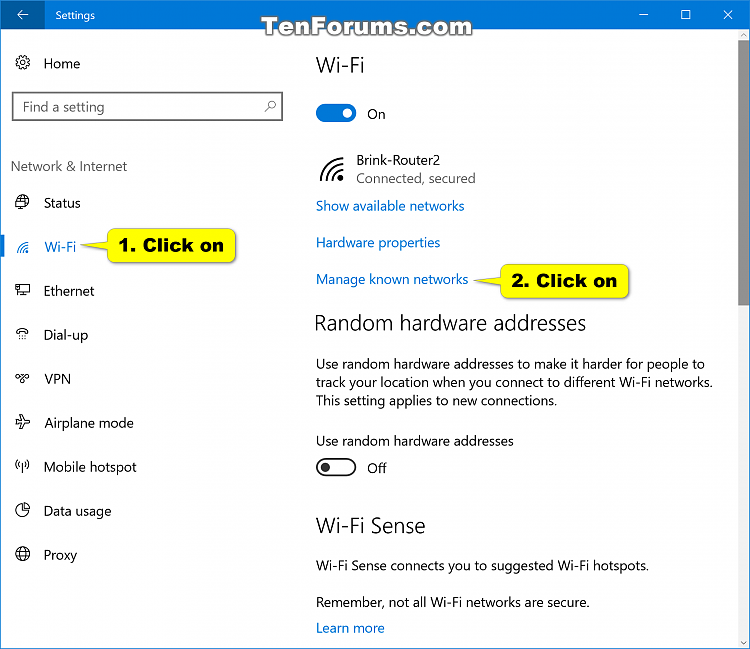The width and height of the screenshot is (750, 649).
Task: Open the Proxy settings page
Action: (60, 555)
